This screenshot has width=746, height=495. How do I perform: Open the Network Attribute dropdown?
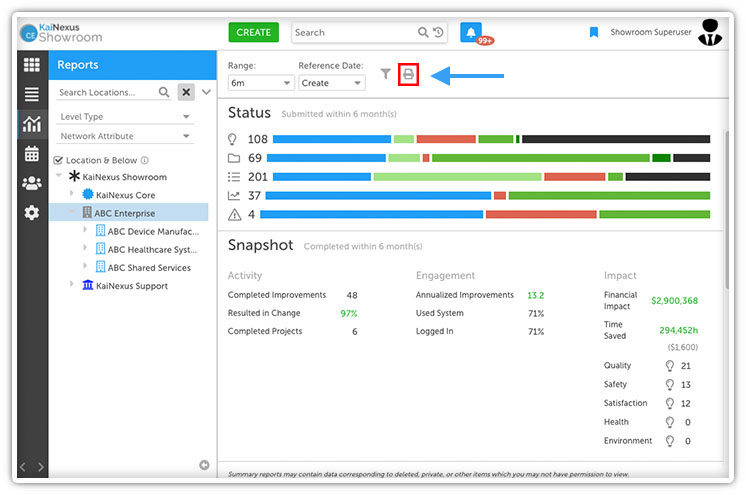click(125, 136)
